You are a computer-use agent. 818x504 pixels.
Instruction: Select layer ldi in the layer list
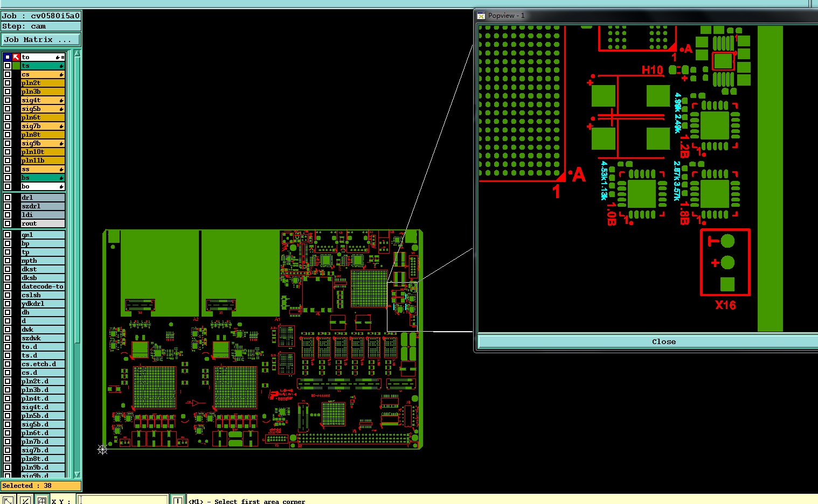(x=43, y=215)
